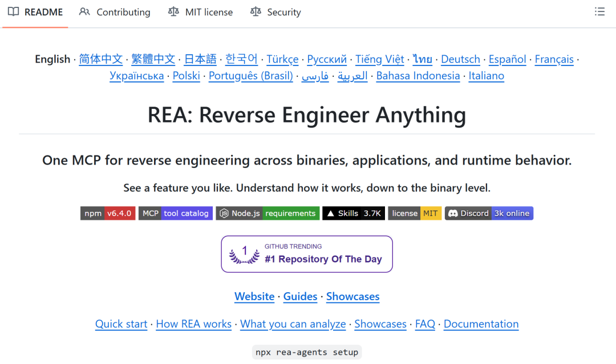616x364 pixels.
Task: Jump to the Quick start section
Action: 121,324
